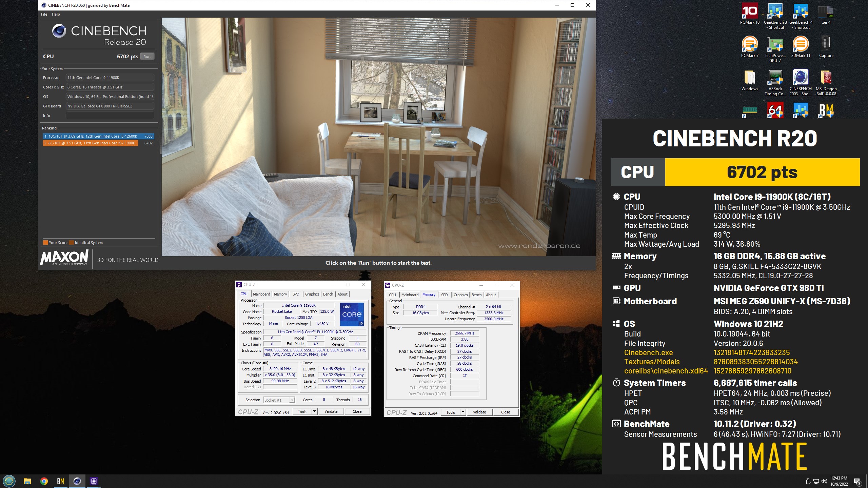Screen dimensions: 868x488
Task: Click Tools button in CPU-Z processor window
Action: [x=302, y=411]
